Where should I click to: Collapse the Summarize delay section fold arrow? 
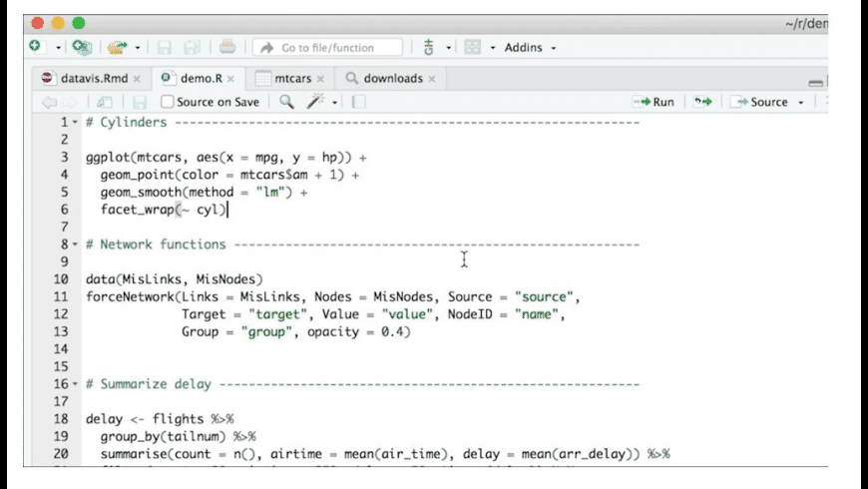coord(74,384)
